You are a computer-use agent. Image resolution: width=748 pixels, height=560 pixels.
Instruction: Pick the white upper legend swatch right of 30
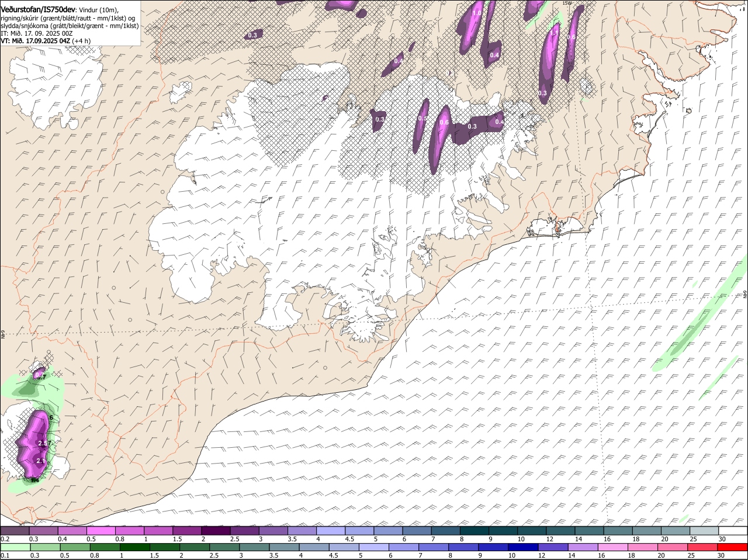coord(733,530)
